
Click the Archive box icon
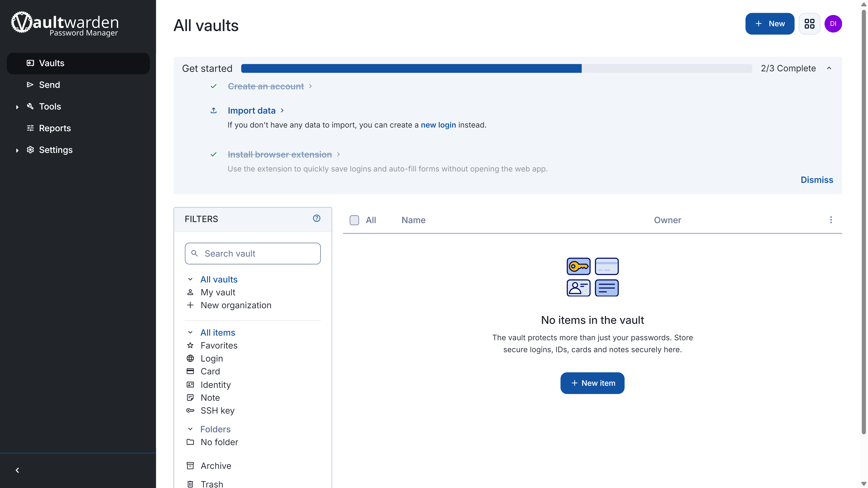coord(190,466)
